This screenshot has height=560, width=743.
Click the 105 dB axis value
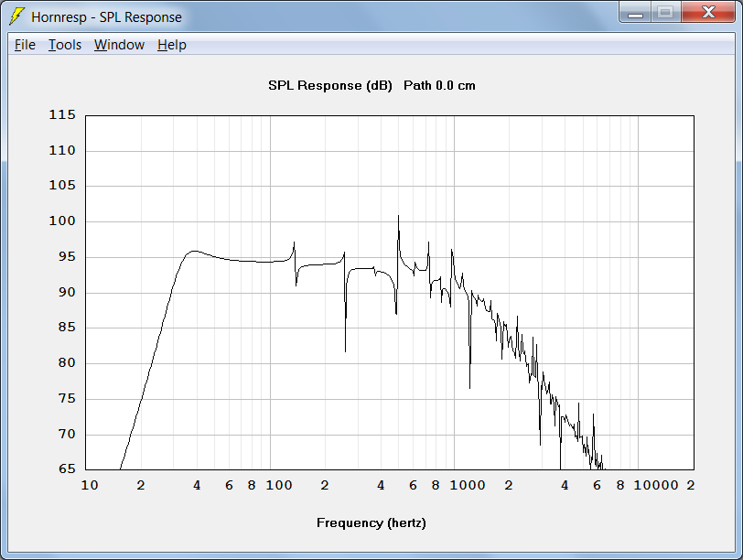coord(62,186)
